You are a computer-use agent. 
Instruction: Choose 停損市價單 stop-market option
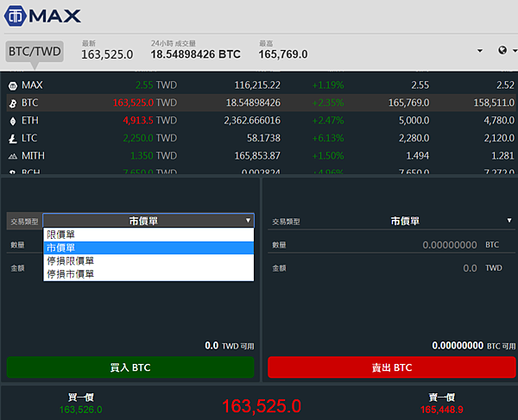point(148,274)
